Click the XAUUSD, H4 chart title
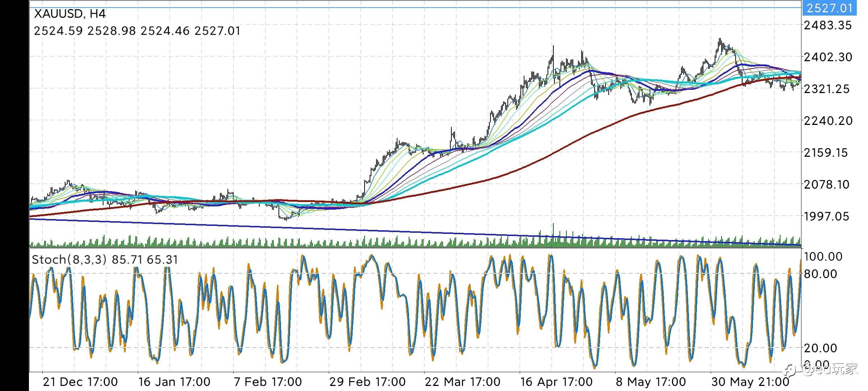 point(69,14)
